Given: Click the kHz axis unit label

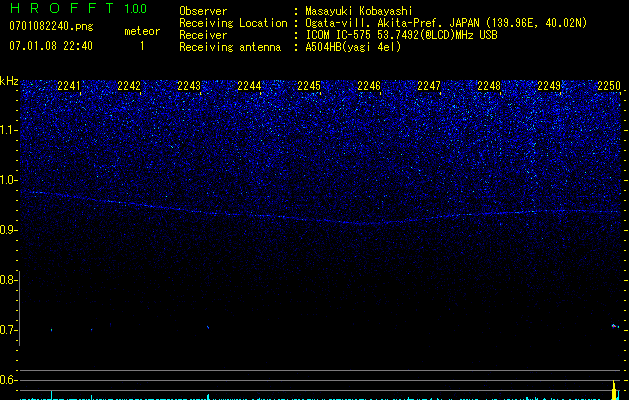Looking at the screenshot, I should coord(9,81).
